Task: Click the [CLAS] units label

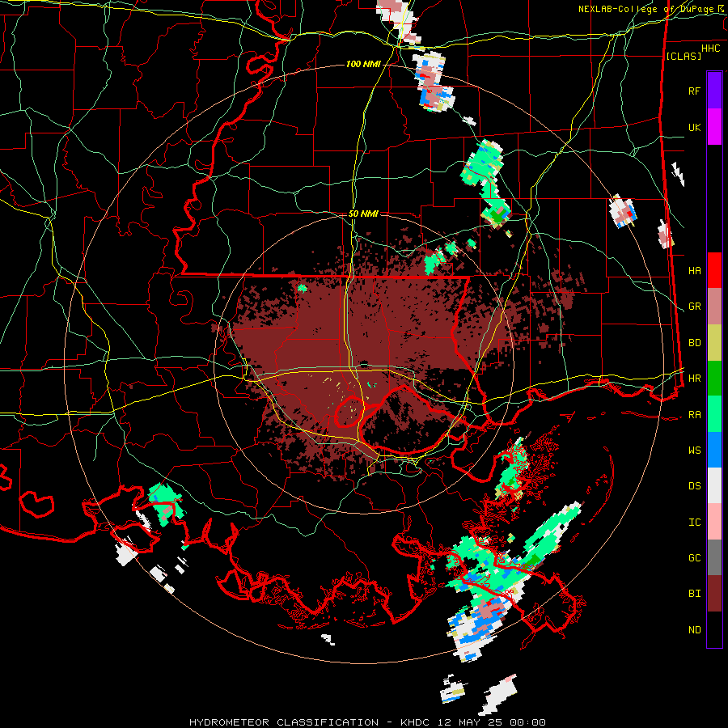Action: [684, 56]
